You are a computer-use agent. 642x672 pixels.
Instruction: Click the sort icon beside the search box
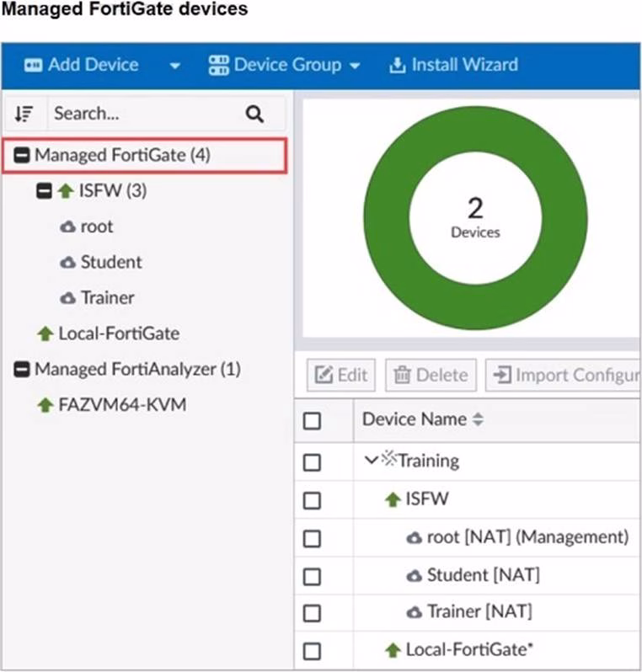click(x=24, y=114)
